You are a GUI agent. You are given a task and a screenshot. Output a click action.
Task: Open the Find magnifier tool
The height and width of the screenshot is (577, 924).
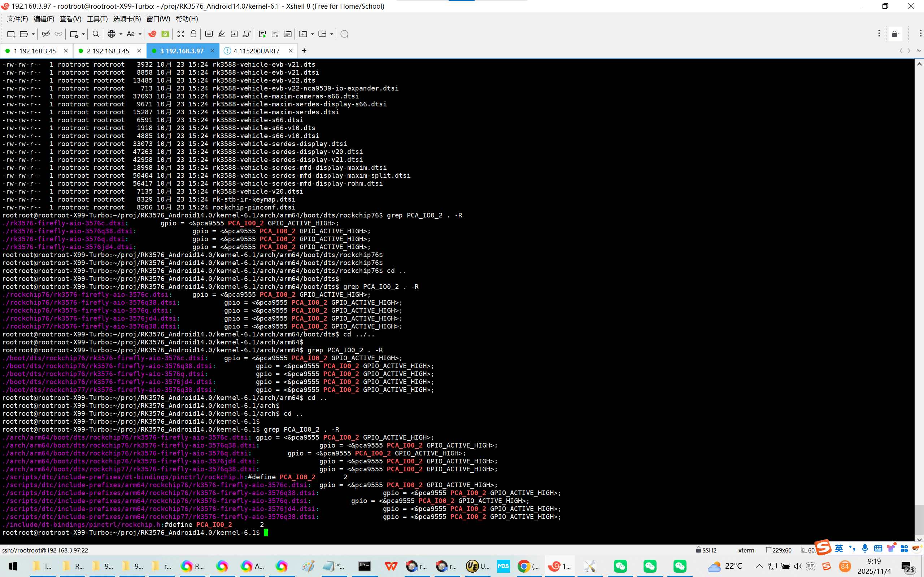[96, 34]
